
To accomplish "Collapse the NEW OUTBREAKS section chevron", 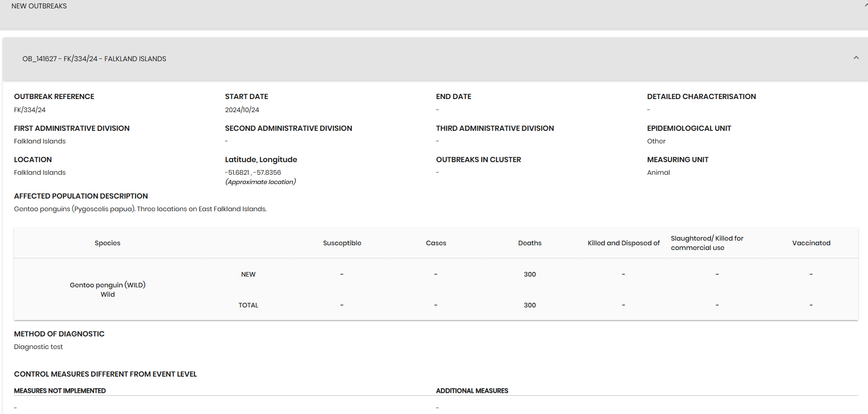I will [866, 5].
